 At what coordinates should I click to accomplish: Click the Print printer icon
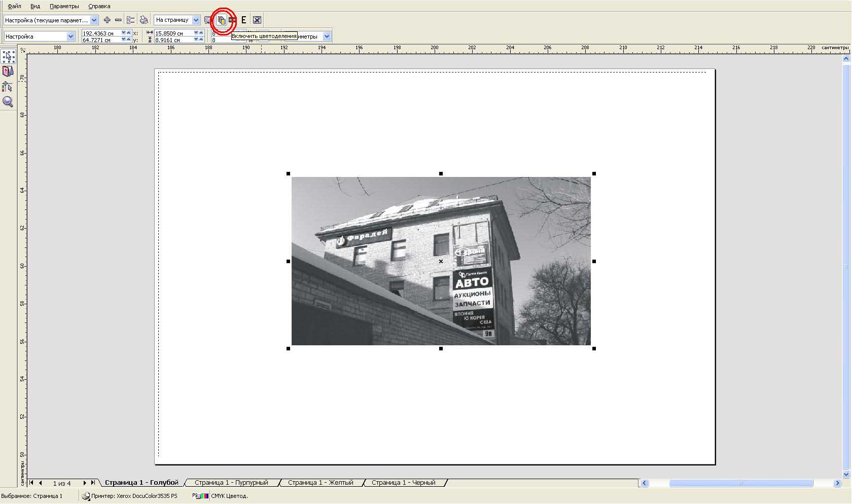click(144, 20)
